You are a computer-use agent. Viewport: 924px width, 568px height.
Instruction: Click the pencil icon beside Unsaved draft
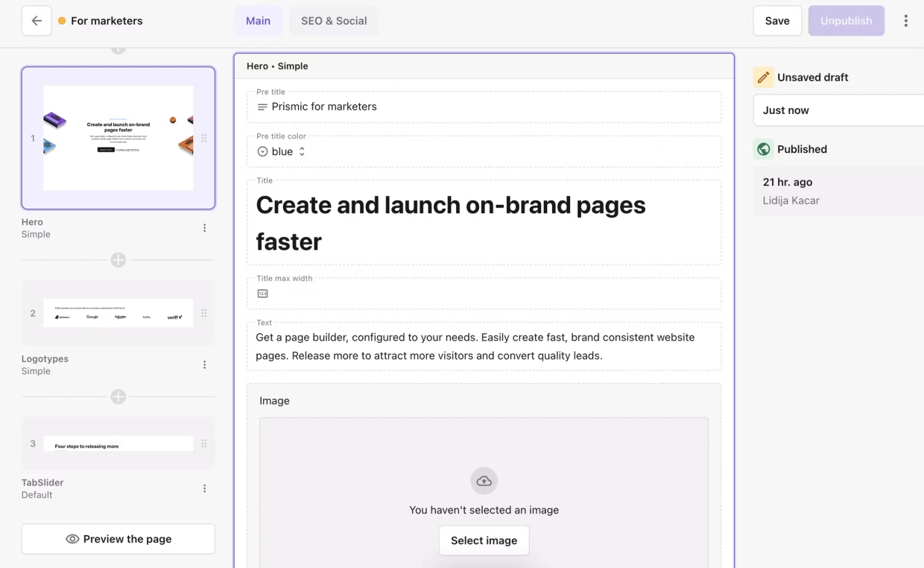click(x=764, y=77)
